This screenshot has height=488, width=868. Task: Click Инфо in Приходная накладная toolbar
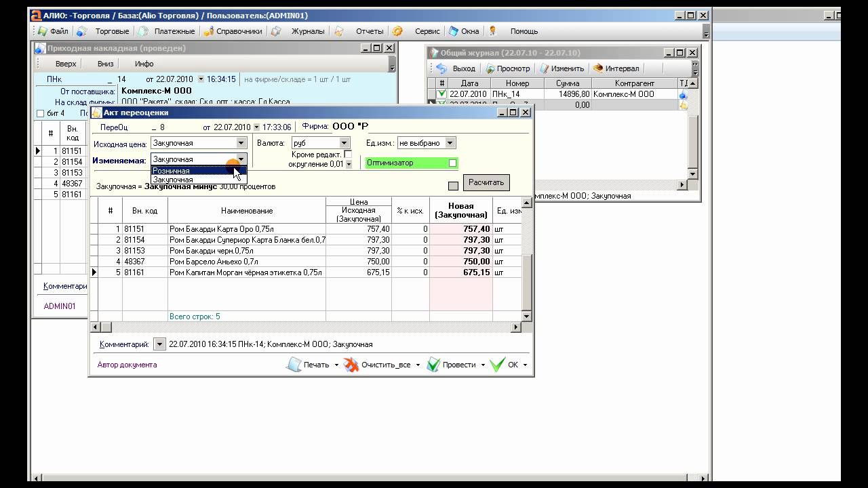click(144, 64)
